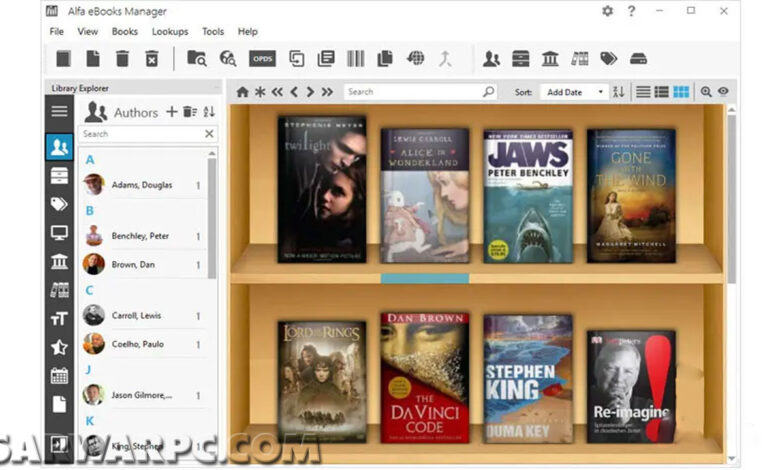
Task: Select author Carroll, Lewis
Action: pos(143,315)
